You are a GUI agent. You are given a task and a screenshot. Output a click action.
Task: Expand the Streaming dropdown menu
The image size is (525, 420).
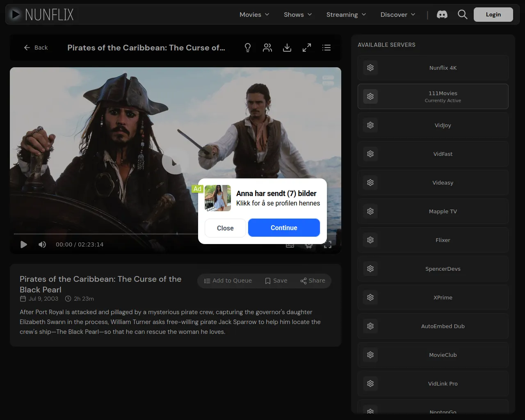click(x=346, y=15)
